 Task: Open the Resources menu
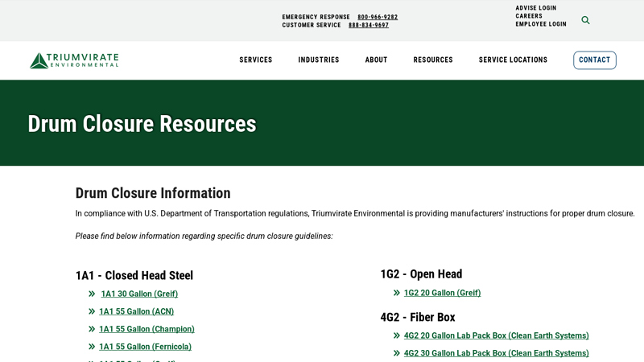click(x=433, y=60)
